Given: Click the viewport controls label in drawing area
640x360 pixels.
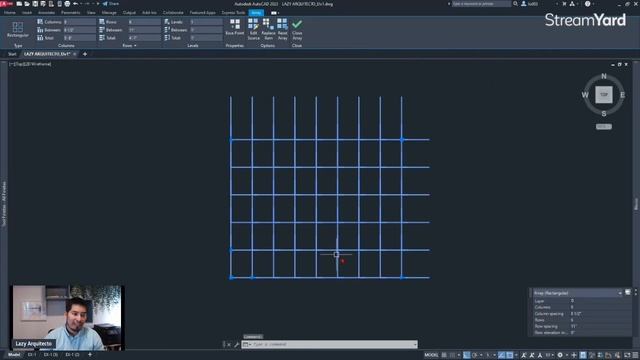Looking at the screenshot, I should pyautogui.click(x=31, y=64).
